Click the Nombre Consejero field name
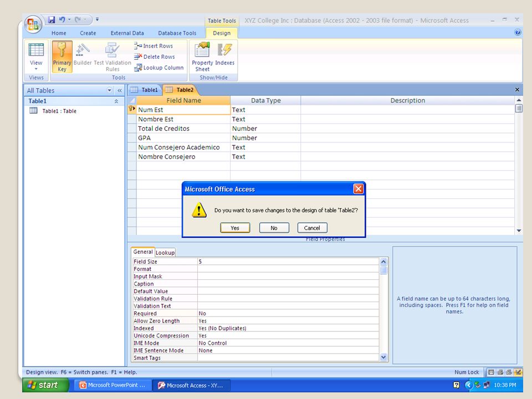This screenshot has height=399, width=532. click(183, 157)
